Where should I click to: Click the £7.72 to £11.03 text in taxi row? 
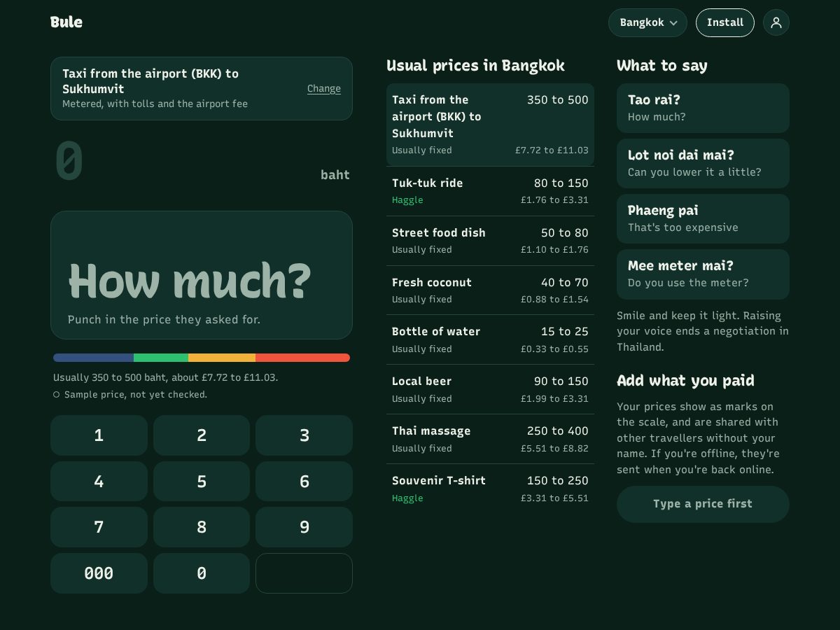[552, 150]
